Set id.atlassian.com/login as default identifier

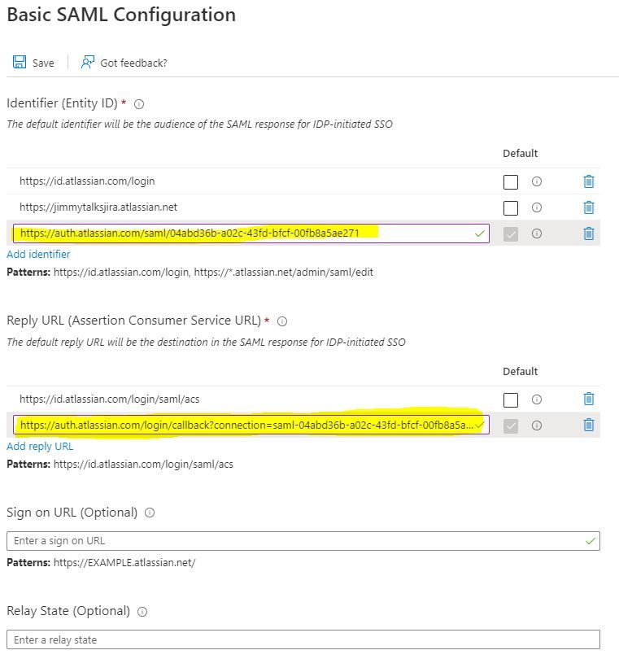[x=510, y=182]
